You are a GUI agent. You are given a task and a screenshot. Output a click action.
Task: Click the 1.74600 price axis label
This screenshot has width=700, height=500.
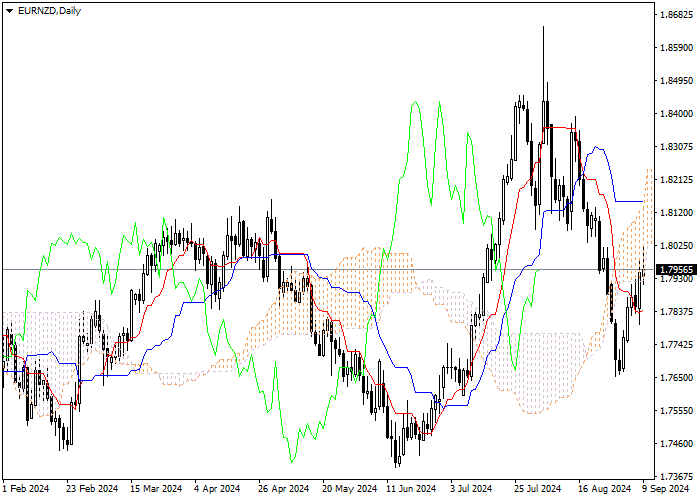tap(676, 444)
